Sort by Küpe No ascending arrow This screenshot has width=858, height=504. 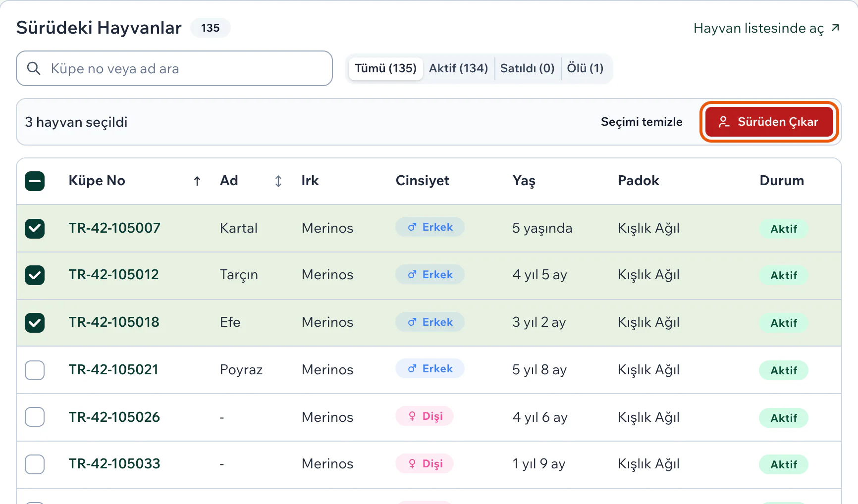pyautogui.click(x=197, y=181)
